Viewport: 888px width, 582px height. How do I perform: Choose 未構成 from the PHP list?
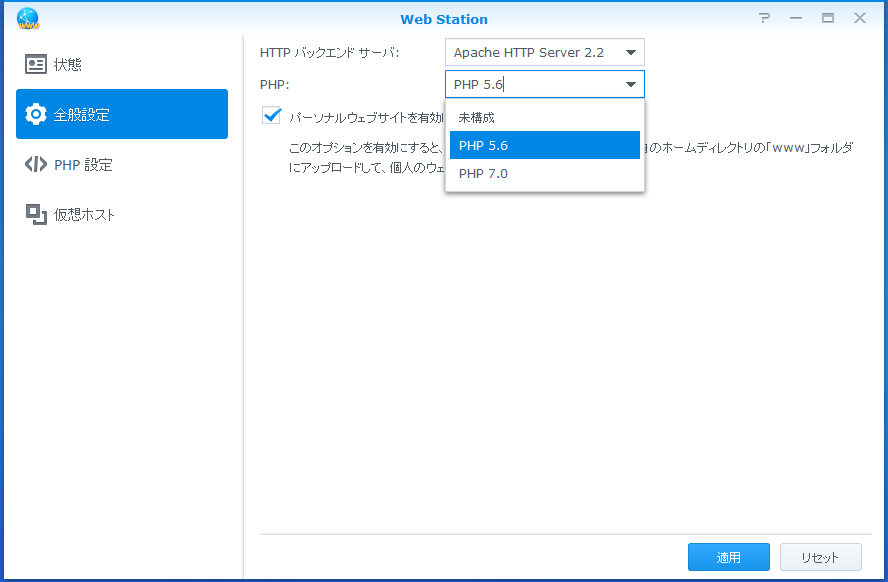[x=545, y=118]
